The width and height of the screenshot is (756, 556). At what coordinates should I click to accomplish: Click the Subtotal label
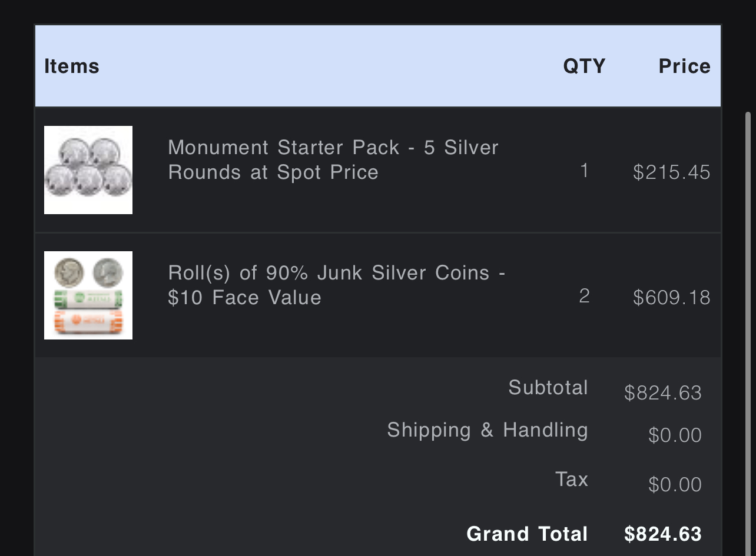click(548, 387)
